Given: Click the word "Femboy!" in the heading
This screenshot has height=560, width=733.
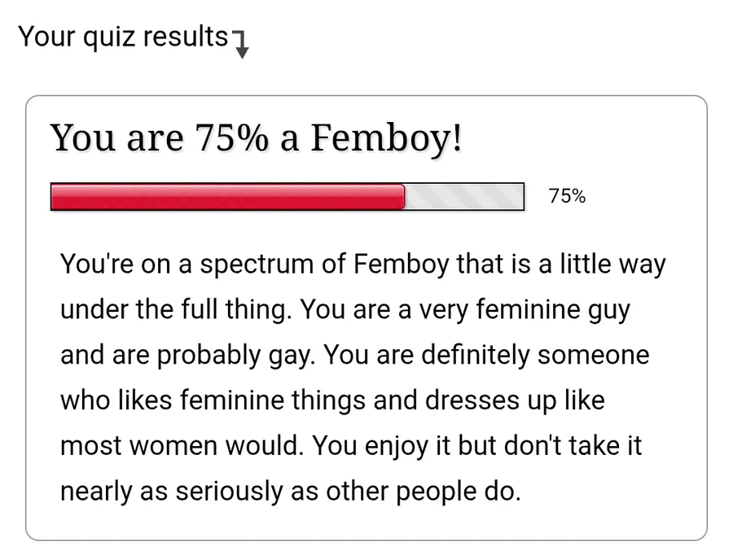Looking at the screenshot, I should click(387, 139).
